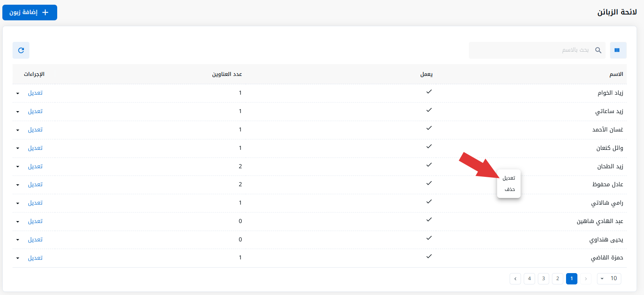This screenshot has height=295, width=644.
Task: Expand actions arrow for زياد الخوام
Action: (x=18, y=94)
